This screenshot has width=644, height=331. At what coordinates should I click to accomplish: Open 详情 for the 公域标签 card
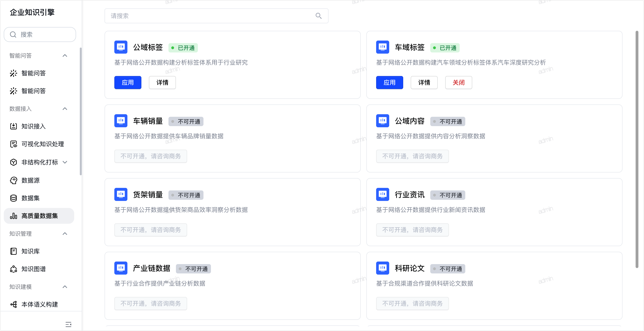[x=162, y=83]
